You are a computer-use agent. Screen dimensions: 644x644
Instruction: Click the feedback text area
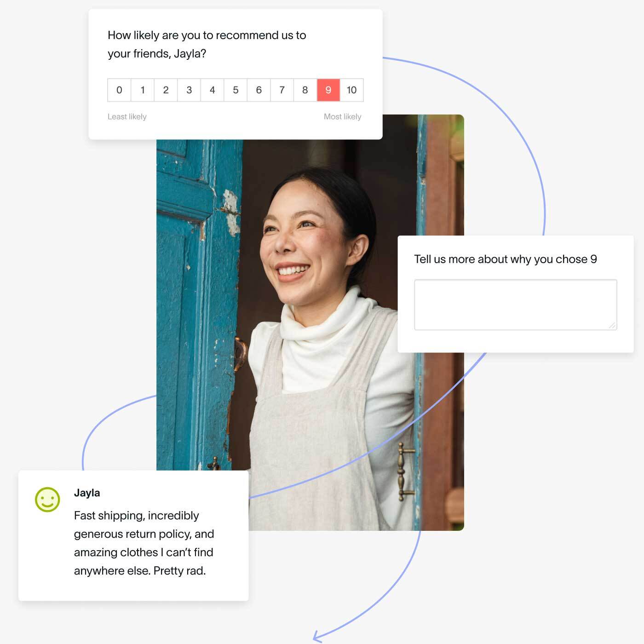click(x=515, y=304)
